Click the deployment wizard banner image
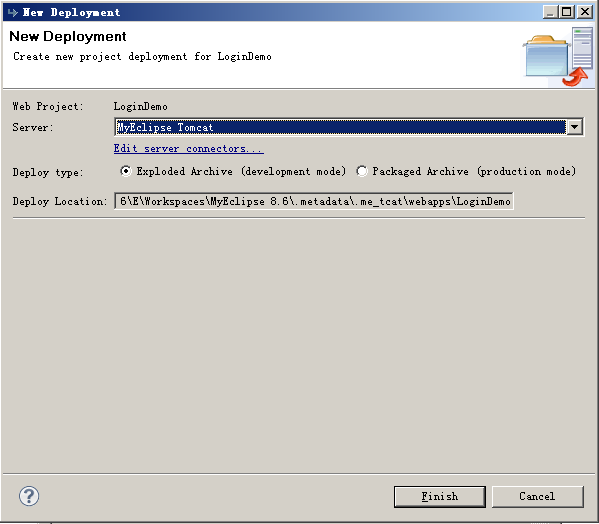The width and height of the screenshot is (599, 524). [x=558, y=56]
